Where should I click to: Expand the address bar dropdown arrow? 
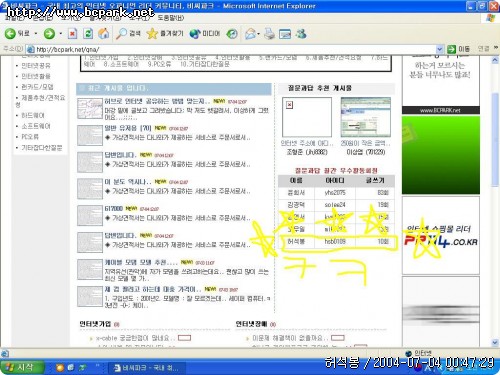click(440, 49)
